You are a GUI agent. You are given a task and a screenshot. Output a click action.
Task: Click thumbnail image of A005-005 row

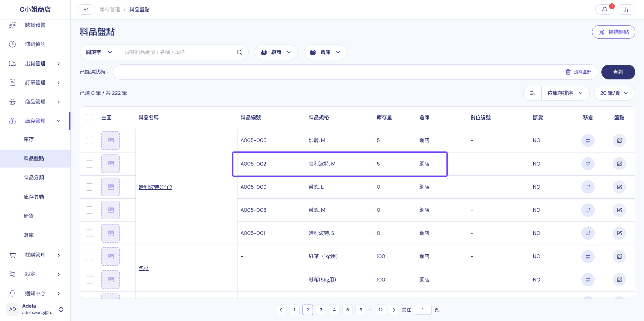[x=110, y=140]
